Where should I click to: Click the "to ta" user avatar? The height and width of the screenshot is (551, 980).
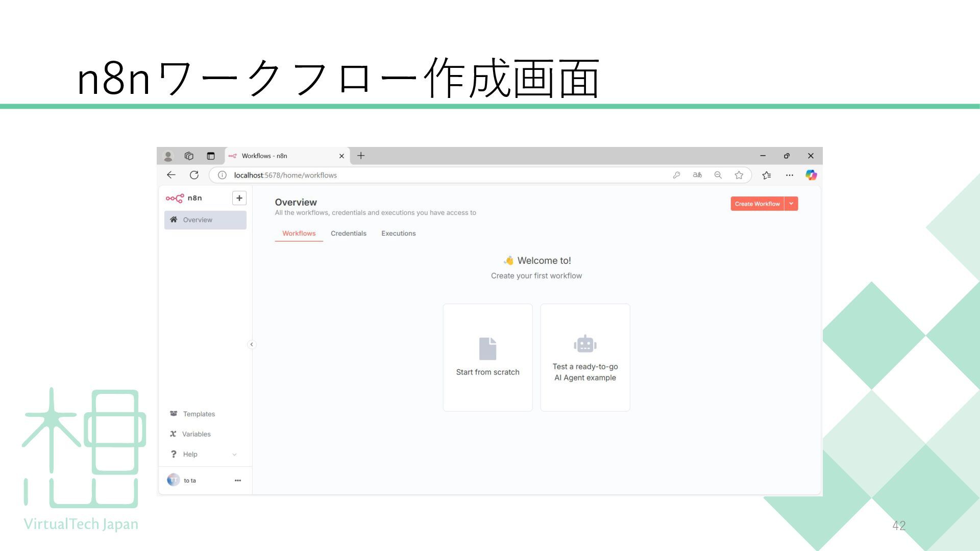pos(174,480)
